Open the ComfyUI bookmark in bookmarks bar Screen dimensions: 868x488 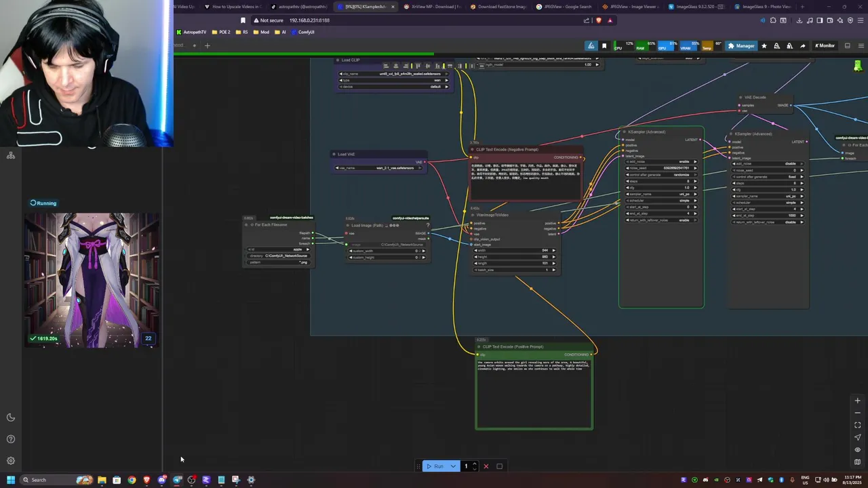(x=303, y=32)
